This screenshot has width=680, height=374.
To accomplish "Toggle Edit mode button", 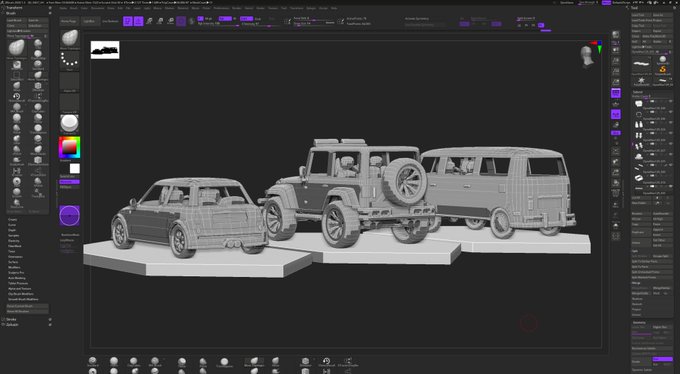I will [128, 21].
